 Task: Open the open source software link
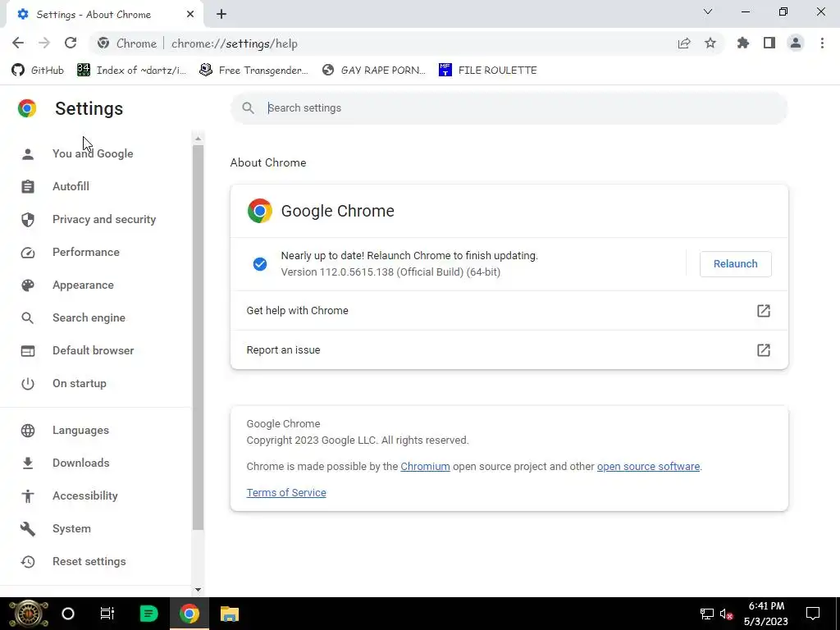[648, 467]
